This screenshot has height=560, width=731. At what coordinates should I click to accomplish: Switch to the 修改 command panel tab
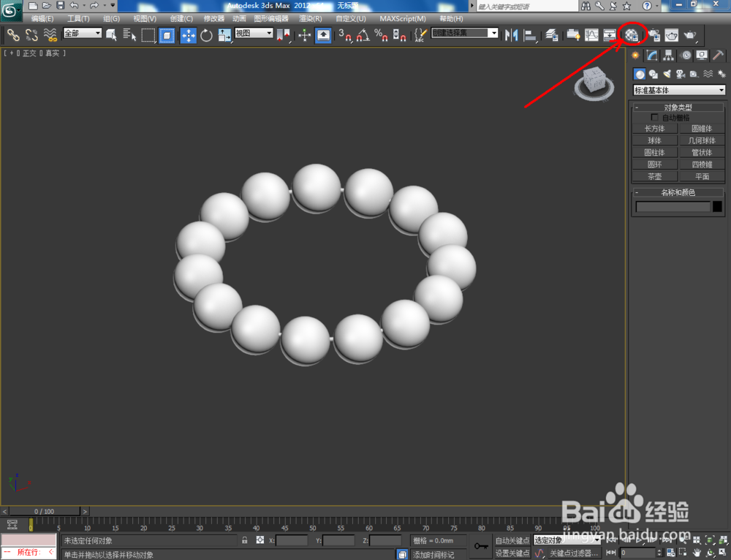pyautogui.click(x=651, y=55)
